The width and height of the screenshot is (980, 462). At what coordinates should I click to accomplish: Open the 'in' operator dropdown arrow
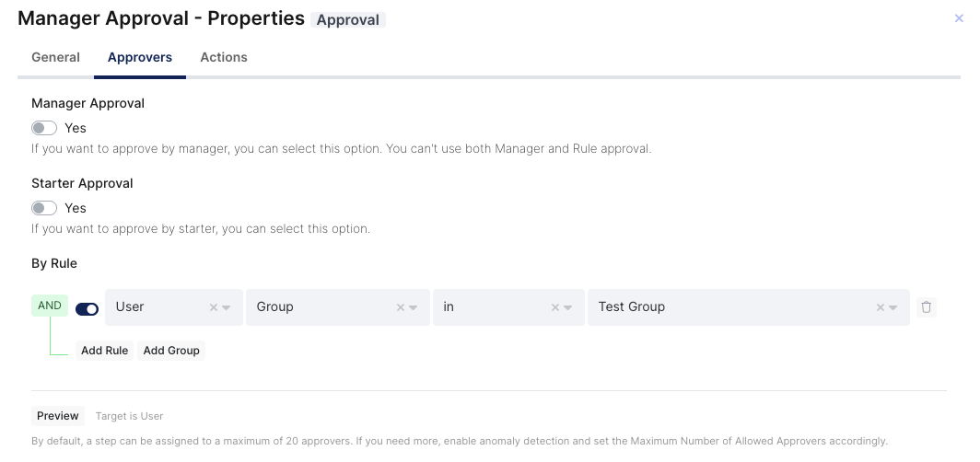click(568, 308)
